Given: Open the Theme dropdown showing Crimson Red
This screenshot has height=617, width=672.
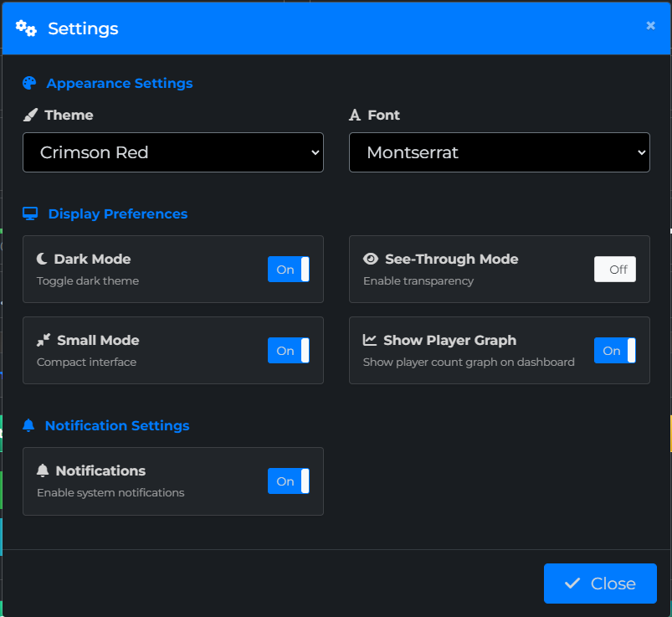Looking at the screenshot, I should pyautogui.click(x=172, y=152).
